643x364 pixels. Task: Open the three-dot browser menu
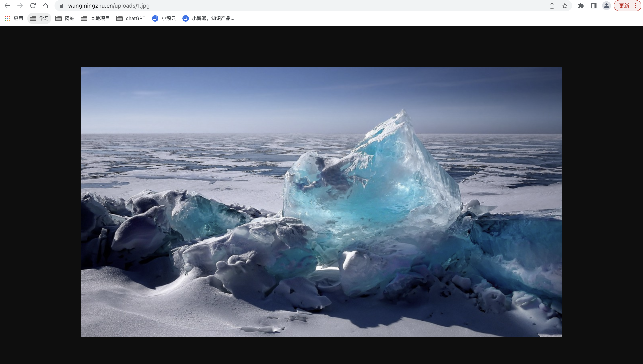[x=636, y=5]
